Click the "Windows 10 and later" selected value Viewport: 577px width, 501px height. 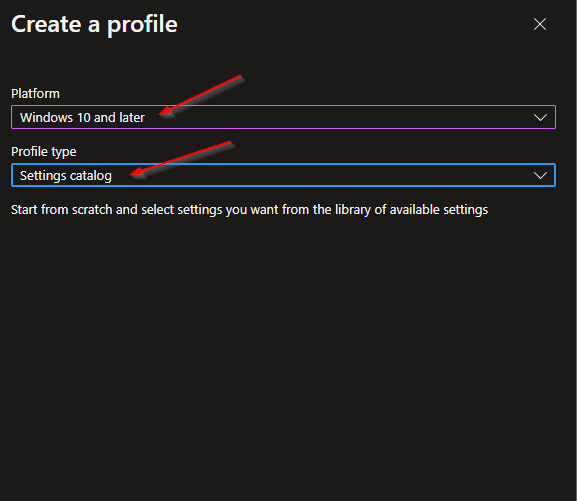[x=82, y=117]
